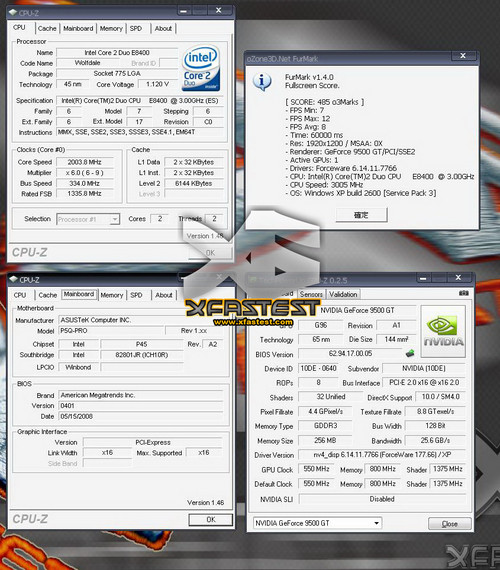Open the About tab in the processor CPU-Z window
Image resolution: width=500 pixels, height=570 pixels.
163,28
